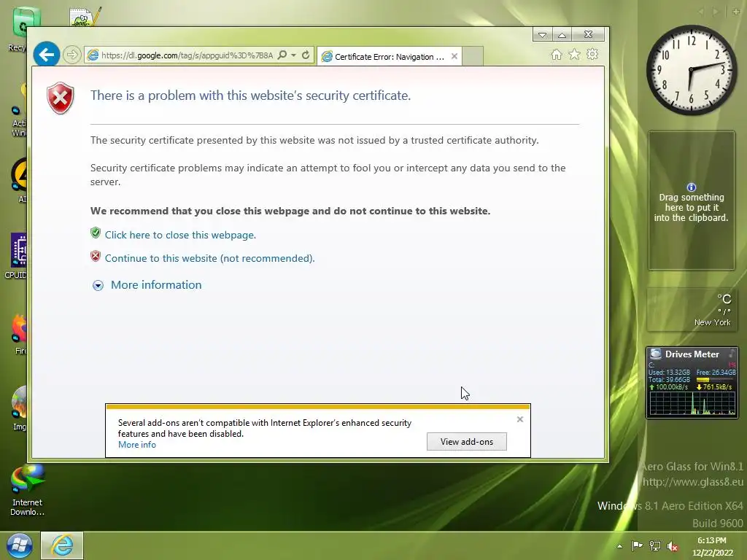Open a new tab with blank tab button
The height and width of the screenshot is (560, 747).
tap(473, 56)
